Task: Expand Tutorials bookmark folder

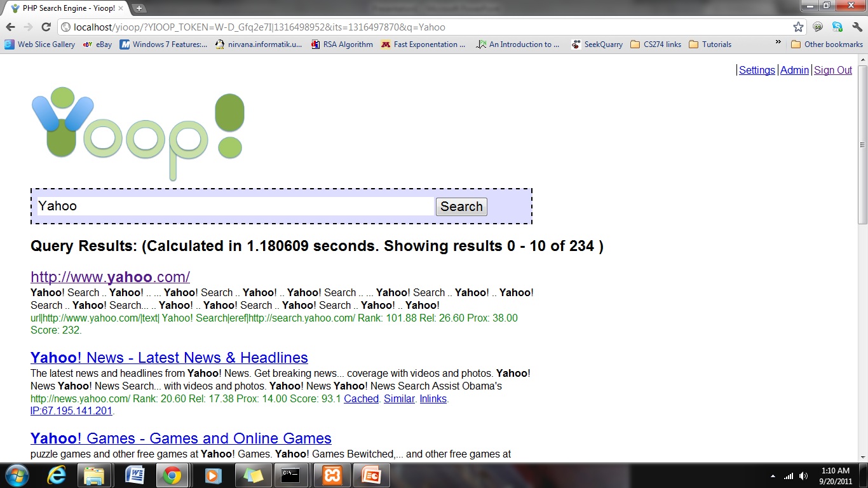Action: point(710,44)
